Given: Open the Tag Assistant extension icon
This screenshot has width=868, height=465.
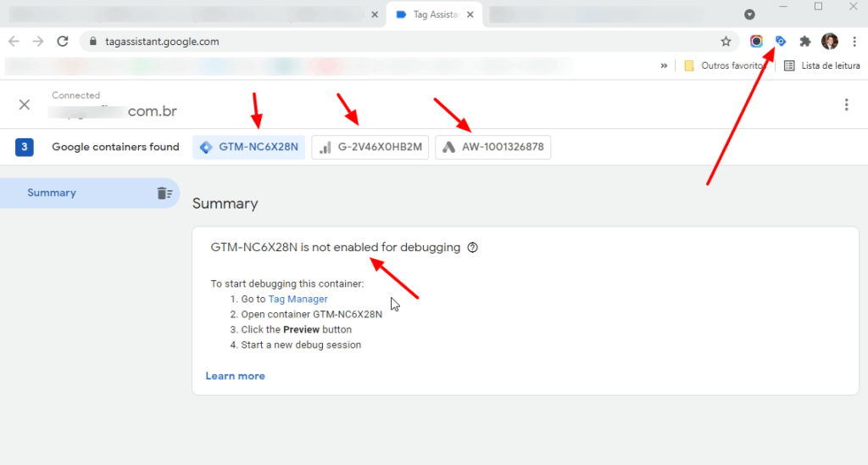Looking at the screenshot, I should point(781,42).
